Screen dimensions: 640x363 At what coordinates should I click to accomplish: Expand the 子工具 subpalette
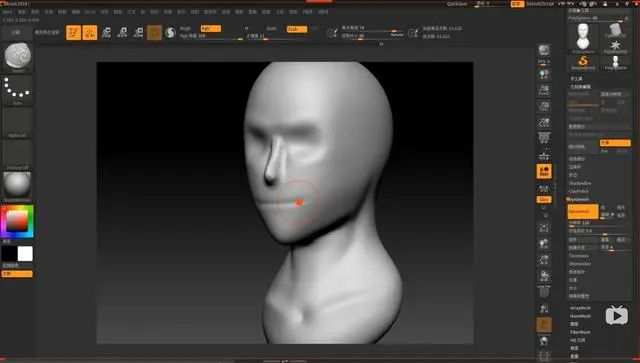[577, 79]
